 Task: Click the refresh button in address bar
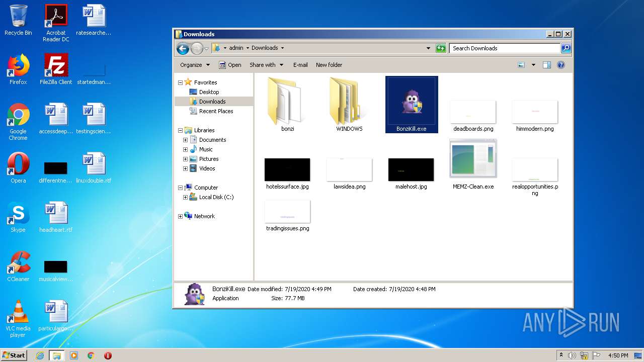[441, 48]
